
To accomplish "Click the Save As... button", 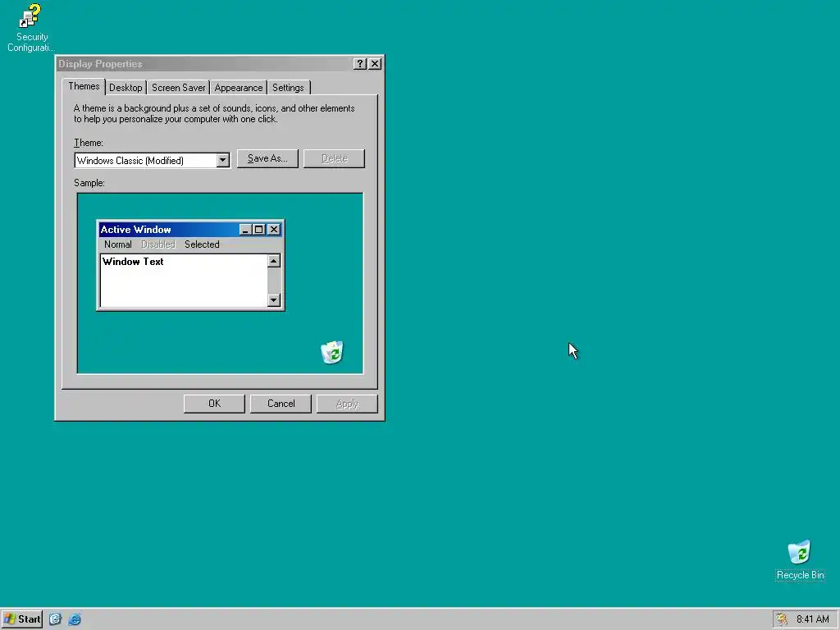I will coord(267,158).
